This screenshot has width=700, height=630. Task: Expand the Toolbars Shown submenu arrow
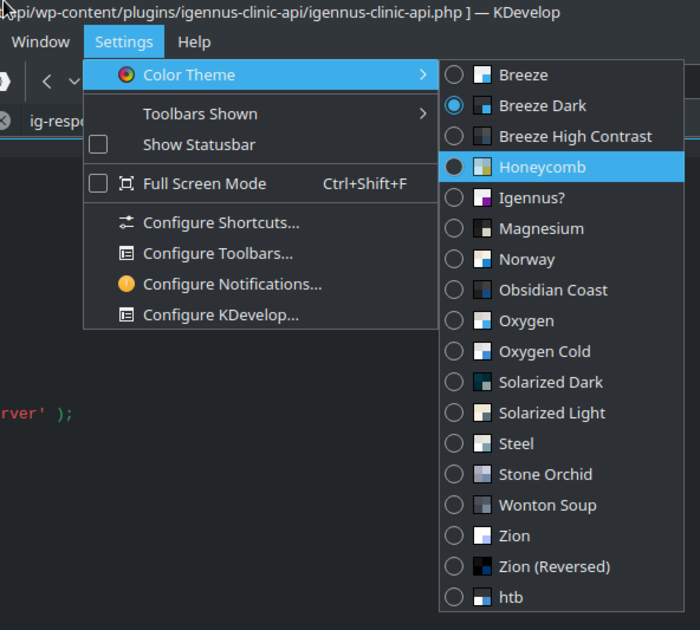click(x=423, y=114)
